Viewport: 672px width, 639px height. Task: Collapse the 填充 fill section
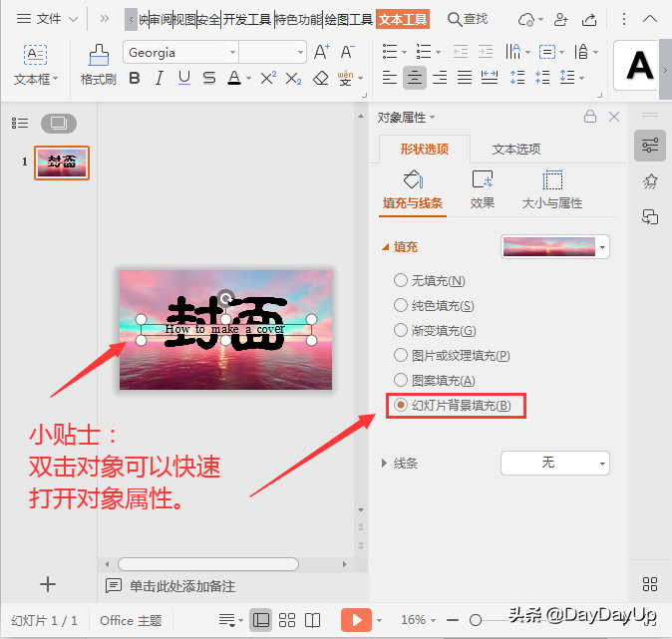coord(385,247)
